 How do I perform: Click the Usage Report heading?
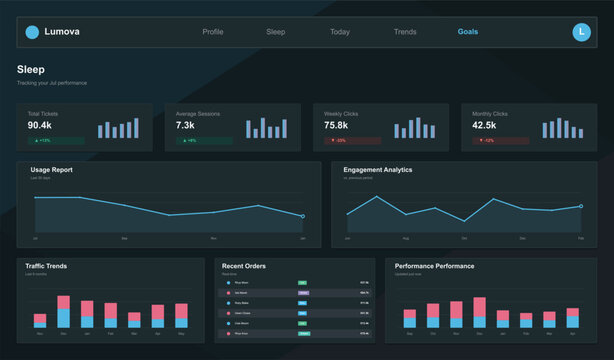point(51,170)
